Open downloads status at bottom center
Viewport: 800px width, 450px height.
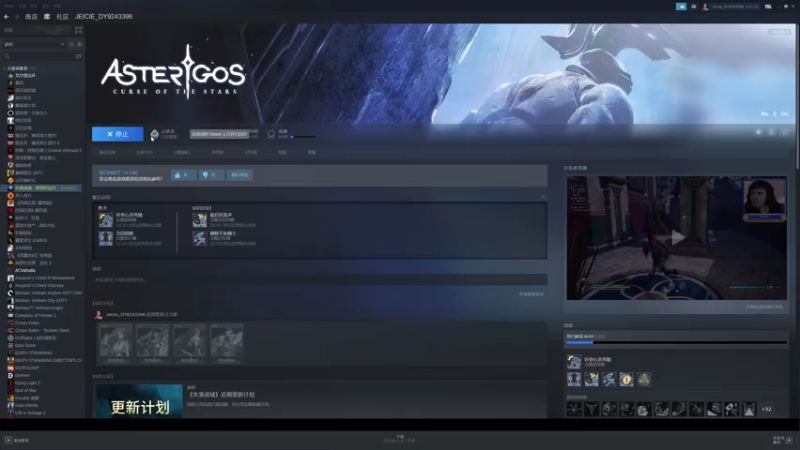[x=399, y=439]
